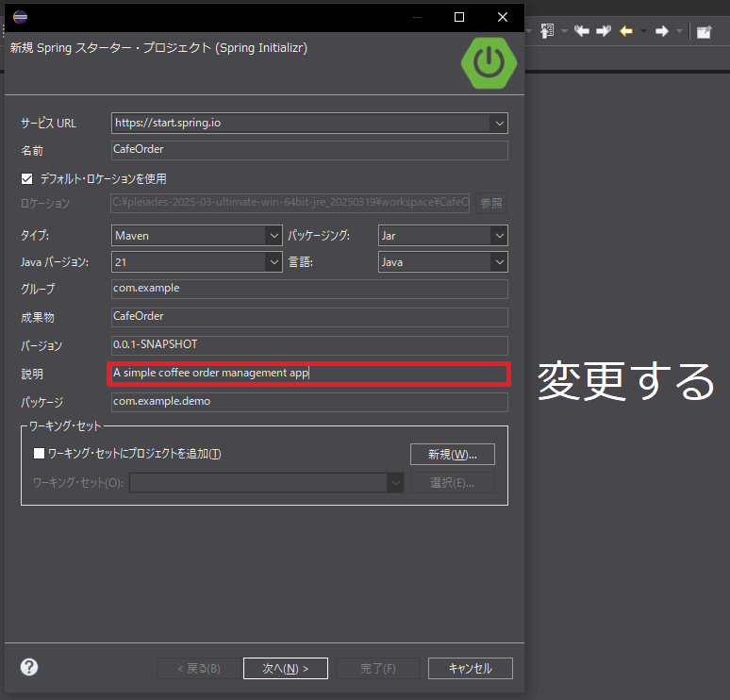Open the タイプ Maven dropdown
Image resolution: width=730 pixels, height=700 pixels.
click(274, 236)
